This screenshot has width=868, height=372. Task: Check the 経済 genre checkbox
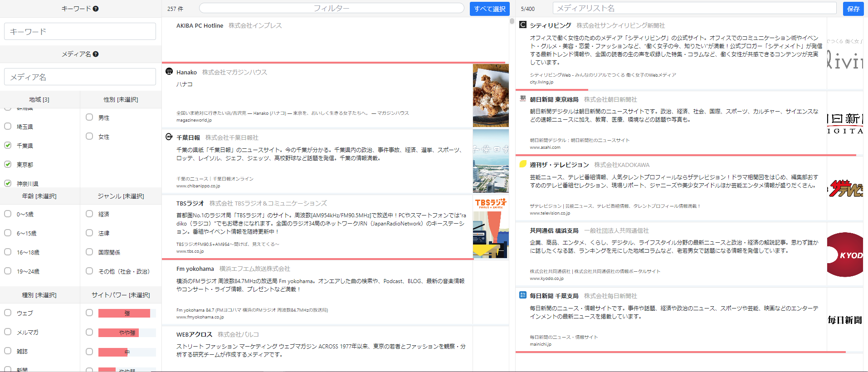coord(89,214)
